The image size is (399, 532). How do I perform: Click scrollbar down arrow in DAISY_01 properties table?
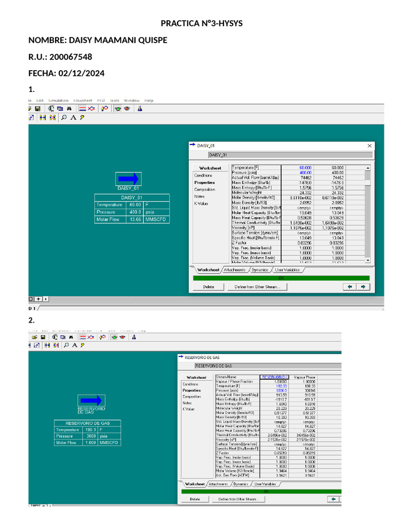click(x=368, y=260)
